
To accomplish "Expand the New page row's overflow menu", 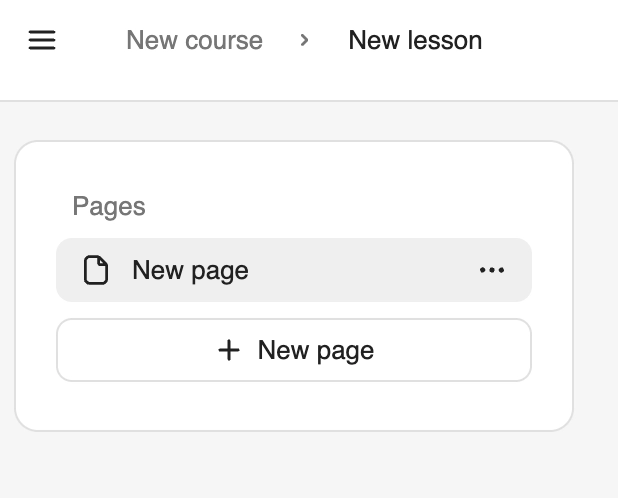I will coord(491,270).
